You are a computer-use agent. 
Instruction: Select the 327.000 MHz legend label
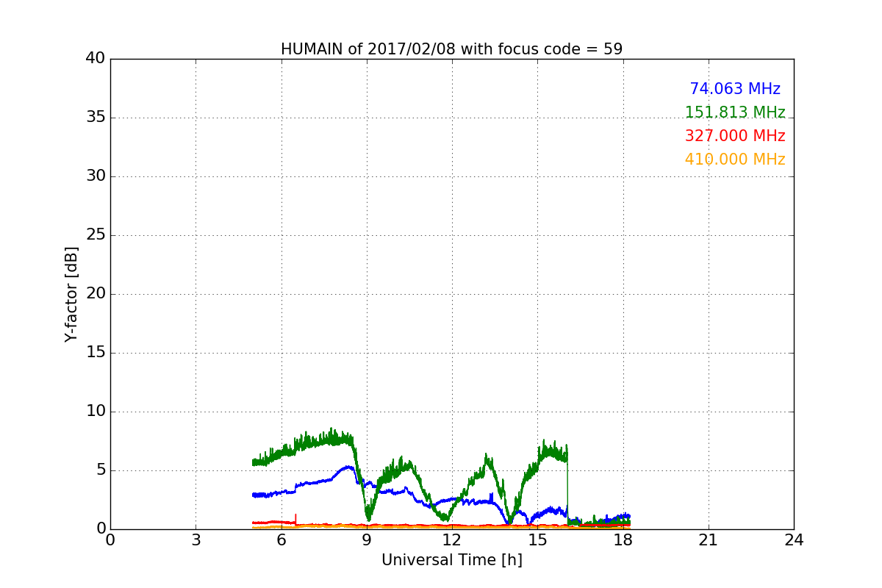tap(735, 136)
